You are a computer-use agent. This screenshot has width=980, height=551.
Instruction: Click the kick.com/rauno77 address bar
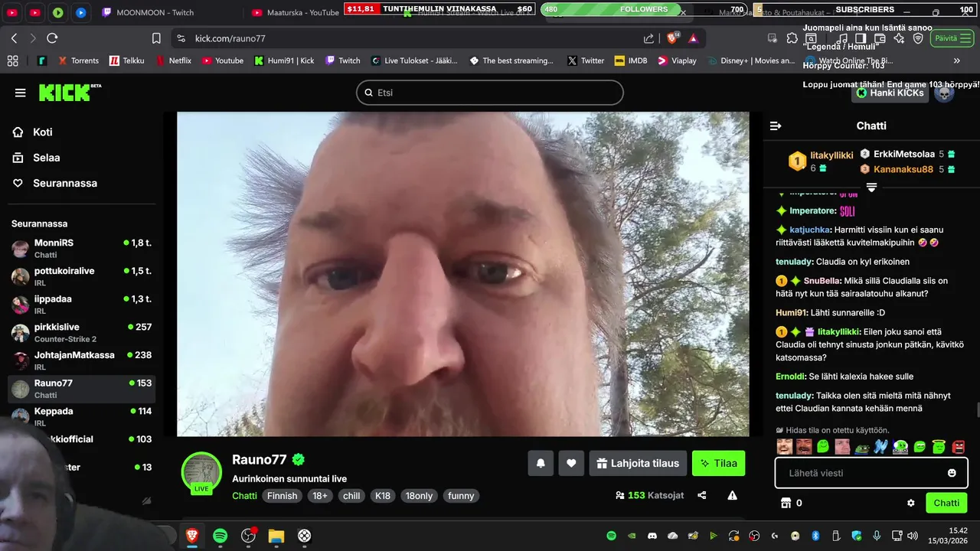[230, 38]
